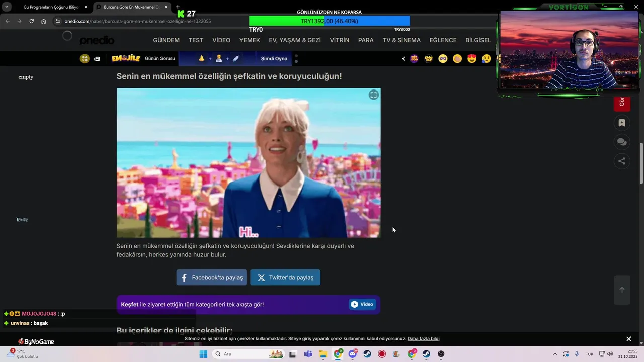Share result with 'Facebook'ta paylaş'

pos(211,278)
